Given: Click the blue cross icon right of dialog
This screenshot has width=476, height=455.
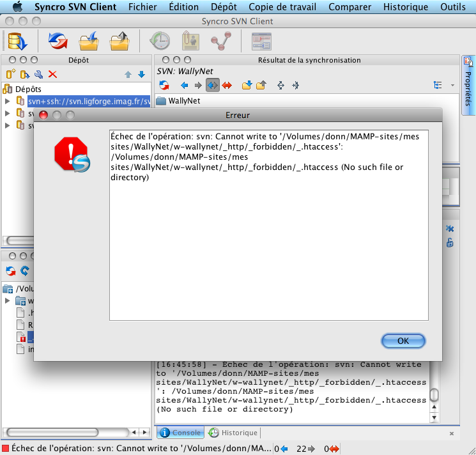Looking at the screenshot, I should pyautogui.click(x=450, y=229).
